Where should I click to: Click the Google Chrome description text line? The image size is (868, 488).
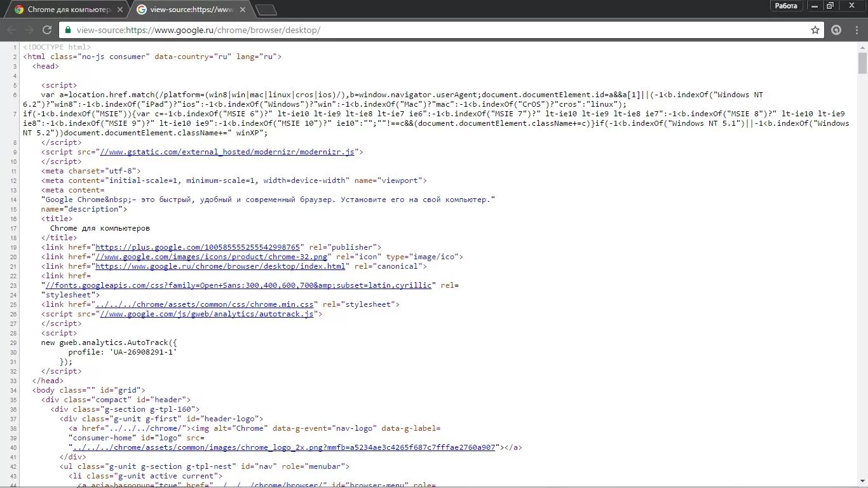click(268, 200)
